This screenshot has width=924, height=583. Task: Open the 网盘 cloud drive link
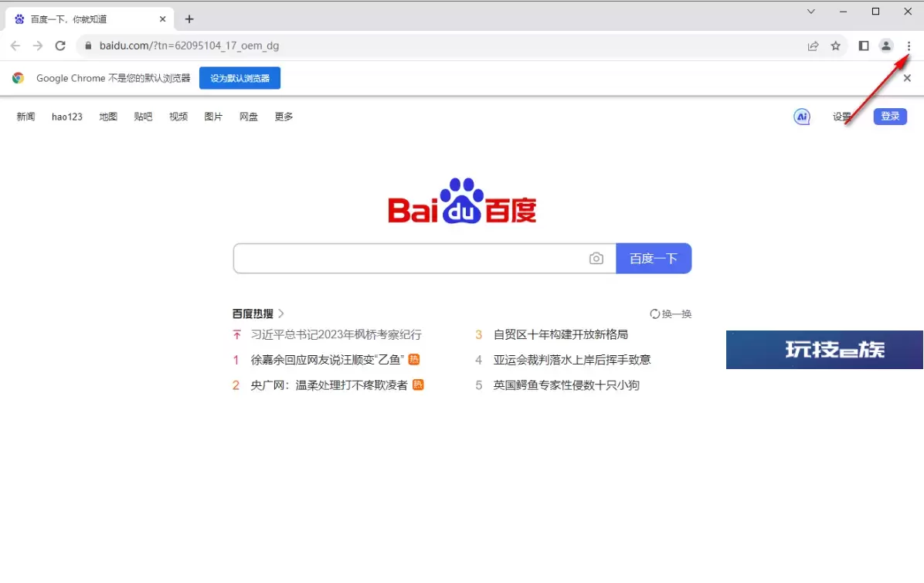[x=249, y=117]
